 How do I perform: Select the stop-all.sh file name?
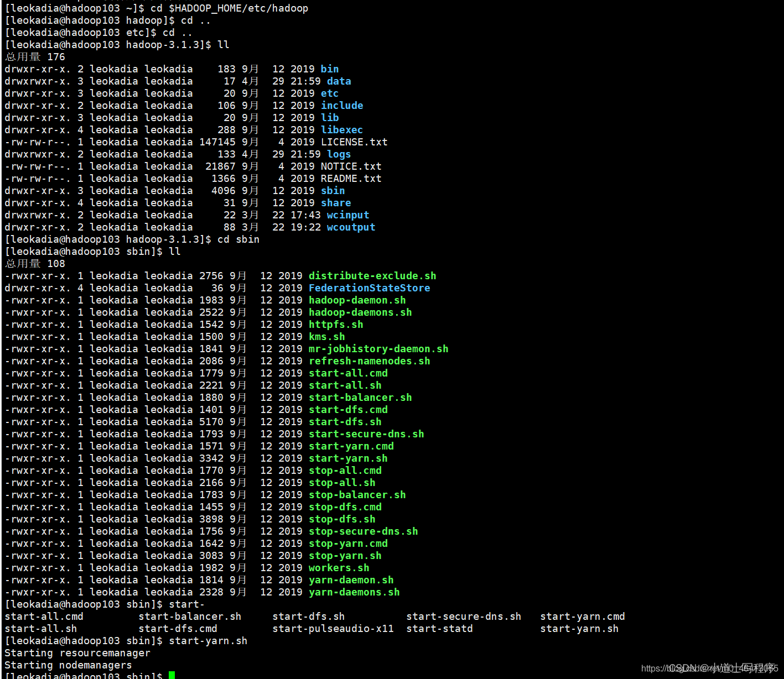(342, 483)
